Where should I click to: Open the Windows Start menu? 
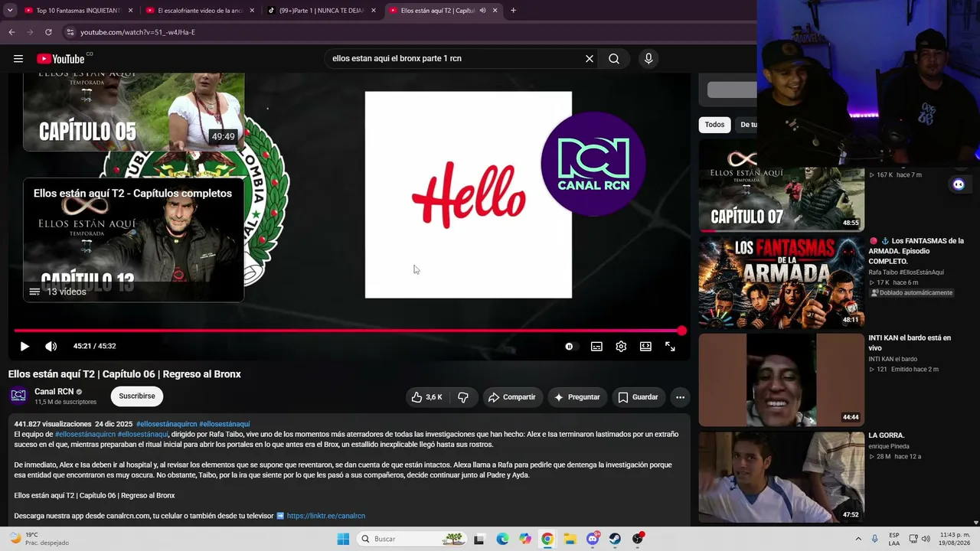pyautogui.click(x=343, y=539)
